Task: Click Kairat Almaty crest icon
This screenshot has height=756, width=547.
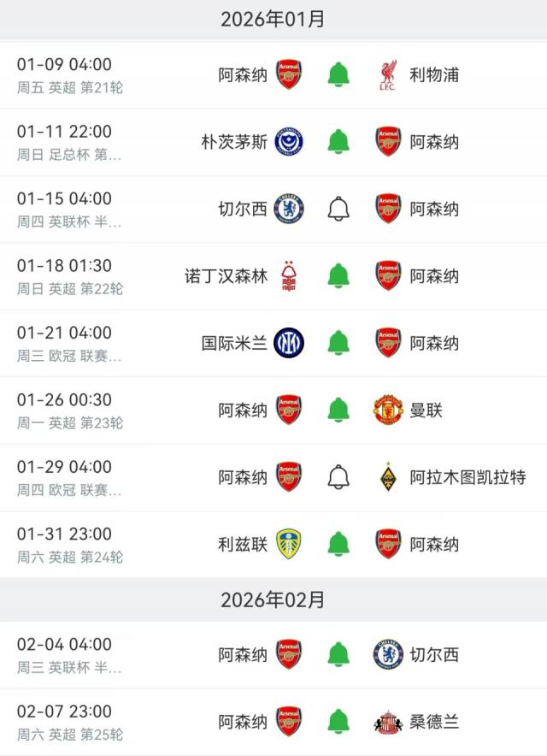Action: tap(388, 477)
